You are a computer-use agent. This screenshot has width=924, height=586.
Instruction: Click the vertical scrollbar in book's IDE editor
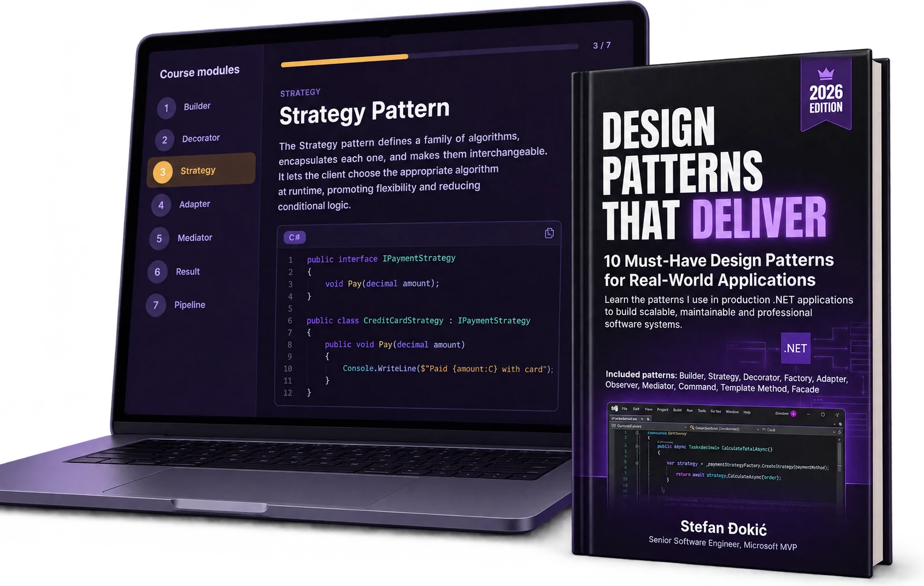pos(839,456)
